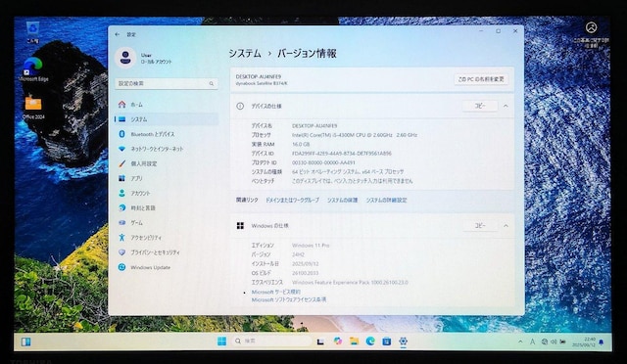Click the settings search field
This screenshot has height=364, width=627.
coord(167,83)
